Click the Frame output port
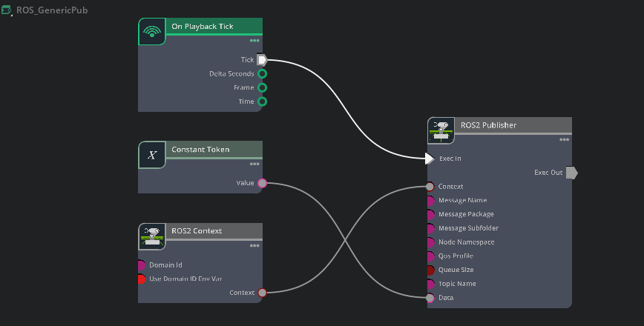The width and height of the screenshot is (644, 326). pyautogui.click(x=262, y=87)
